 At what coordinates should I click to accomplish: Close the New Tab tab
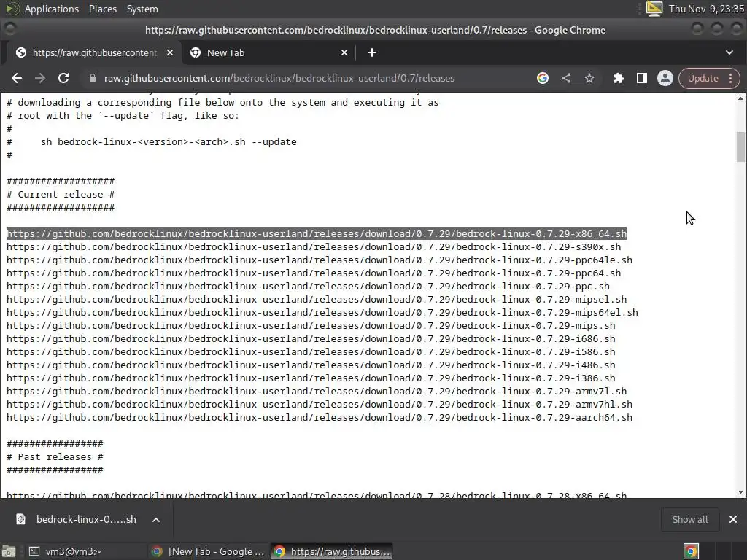point(344,52)
